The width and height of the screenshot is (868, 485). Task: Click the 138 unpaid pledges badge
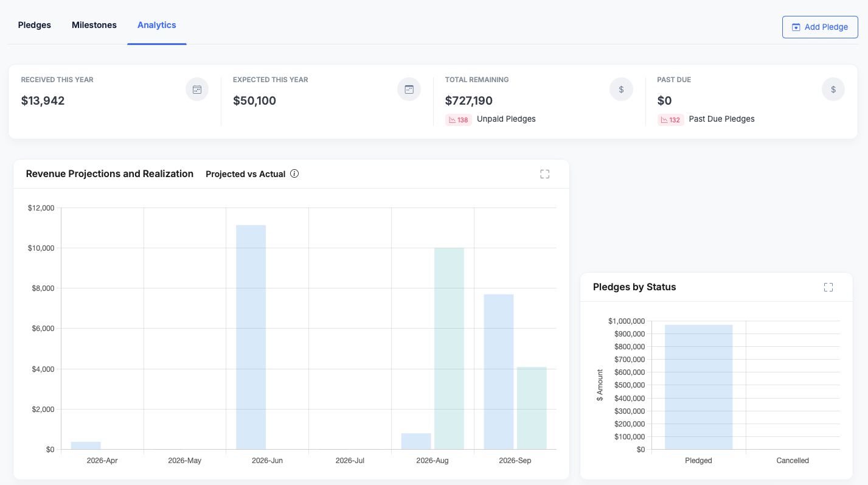pyautogui.click(x=459, y=120)
